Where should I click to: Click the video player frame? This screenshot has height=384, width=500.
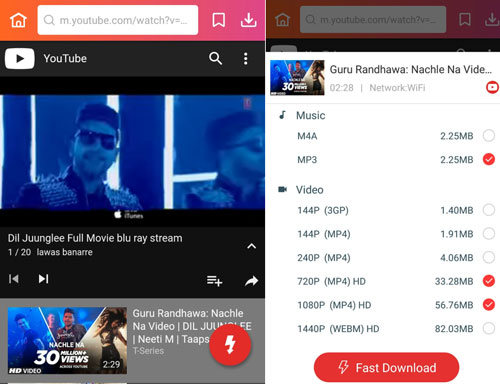point(132,152)
